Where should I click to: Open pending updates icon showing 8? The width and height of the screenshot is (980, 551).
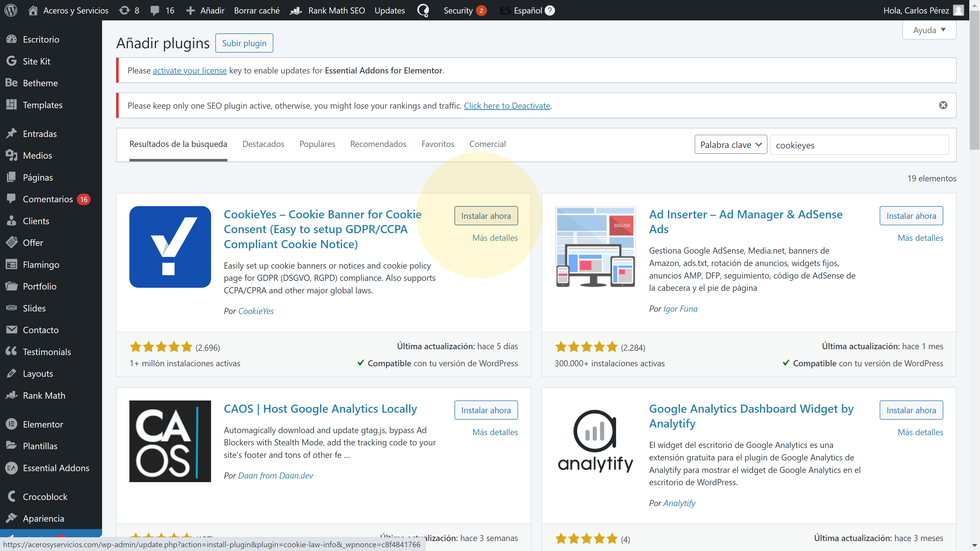[x=129, y=10]
